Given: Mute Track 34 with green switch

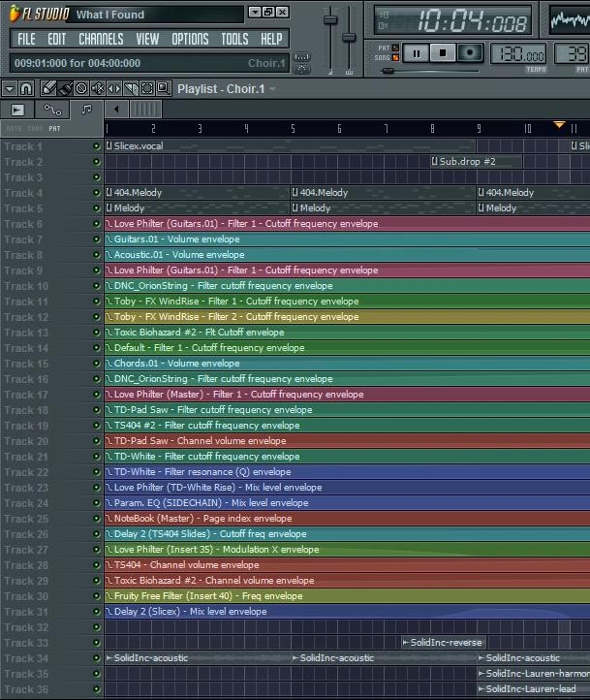Looking at the screenshot, I should [96, 658].
